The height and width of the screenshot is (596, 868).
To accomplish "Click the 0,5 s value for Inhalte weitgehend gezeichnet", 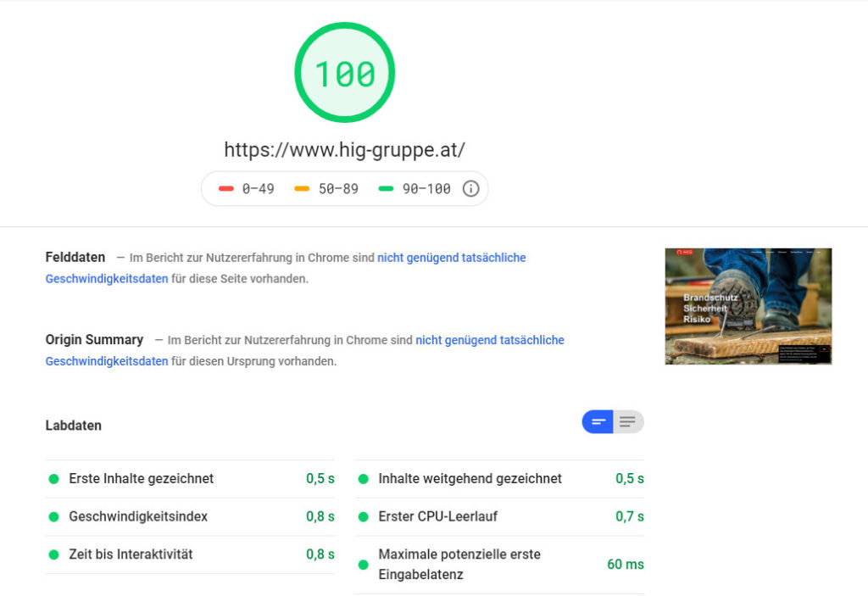I will [630, 478].
